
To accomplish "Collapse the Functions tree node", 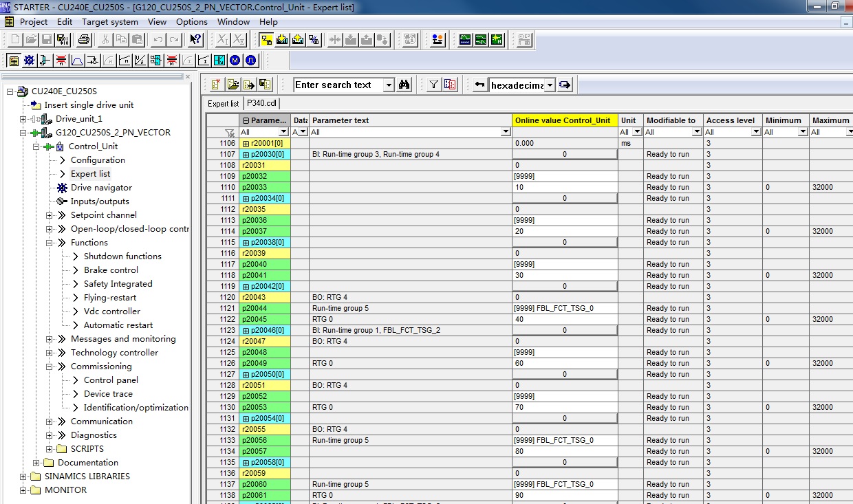I will (50, 243).
